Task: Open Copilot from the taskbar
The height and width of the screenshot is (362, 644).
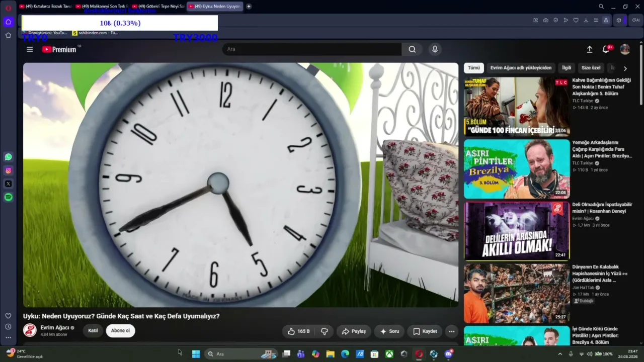Action: coord(315,354)
